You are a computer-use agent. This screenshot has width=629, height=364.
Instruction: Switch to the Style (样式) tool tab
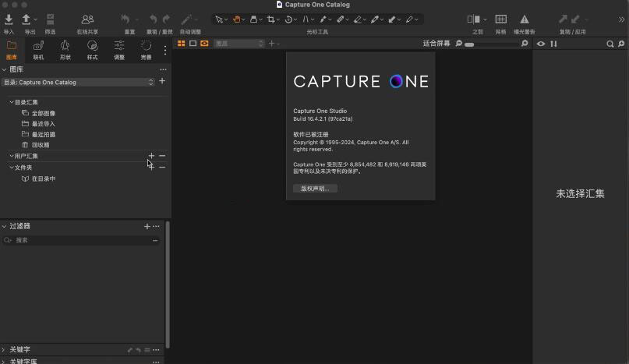(x=92, y=50)
